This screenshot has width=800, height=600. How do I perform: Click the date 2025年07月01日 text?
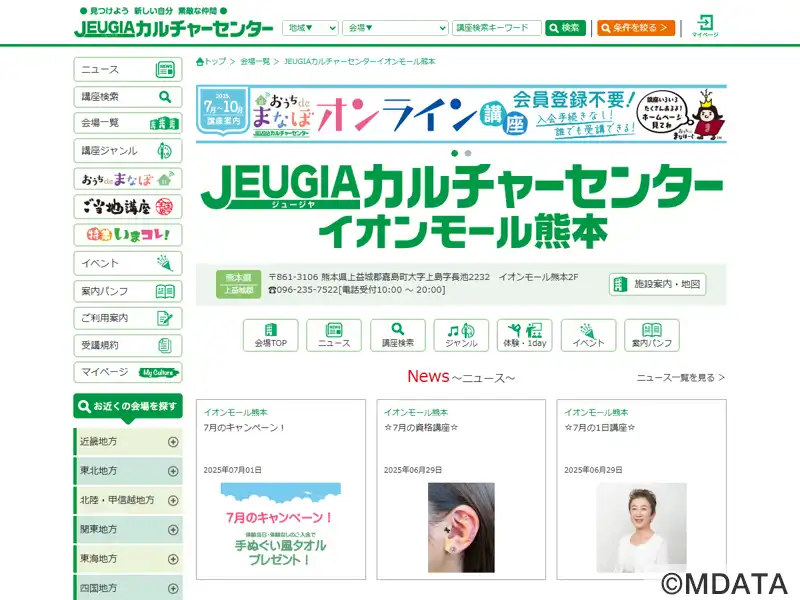click(233, 470)
